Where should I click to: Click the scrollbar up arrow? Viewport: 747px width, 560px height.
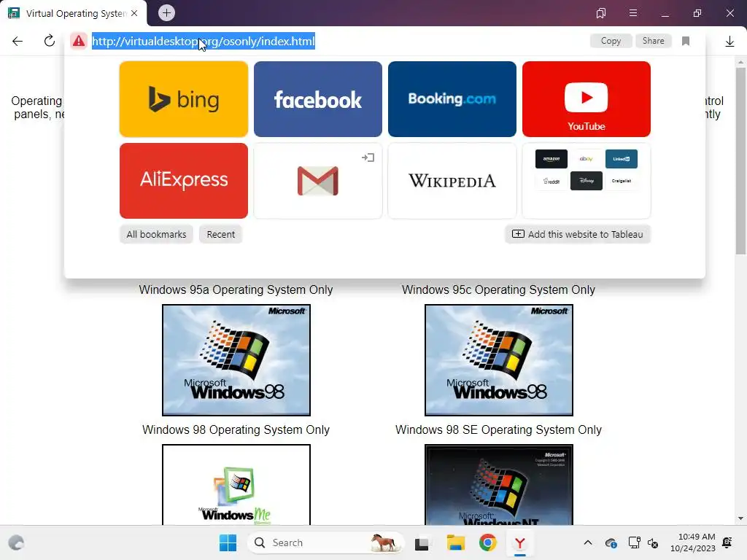tap(740, 62)
